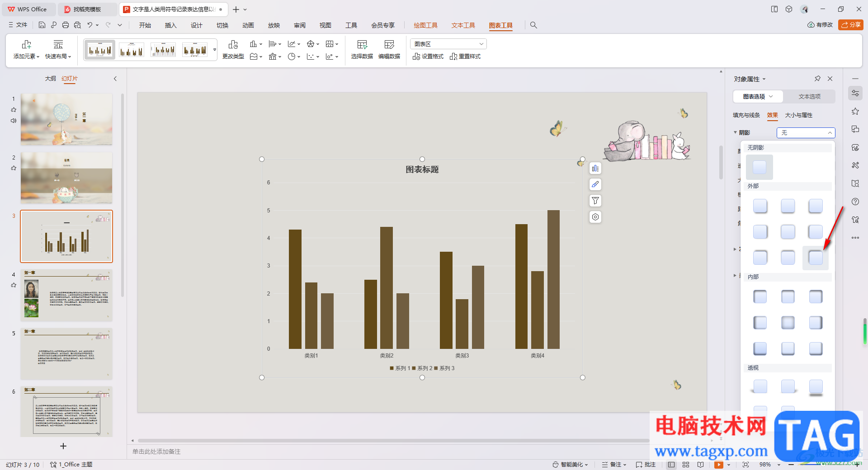Click the zoom out minus button
The width and height of the screenshot is (868, 470).
pos(791,465)
